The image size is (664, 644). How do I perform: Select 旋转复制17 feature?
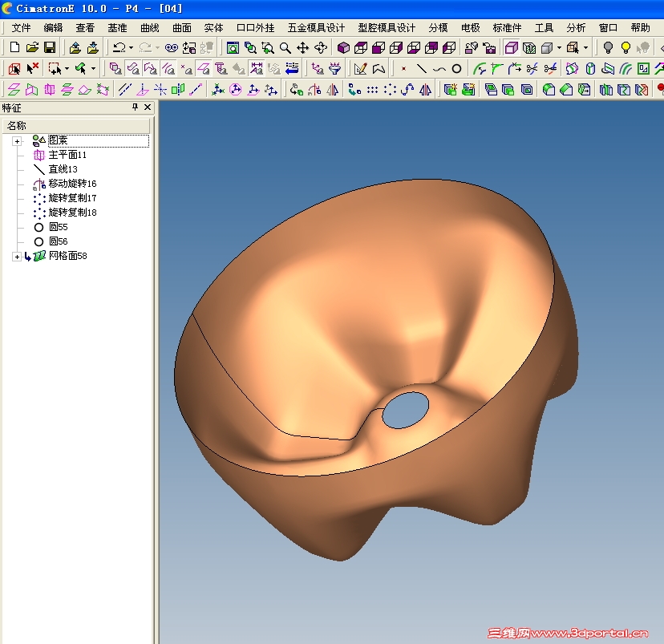pos(72,198)
